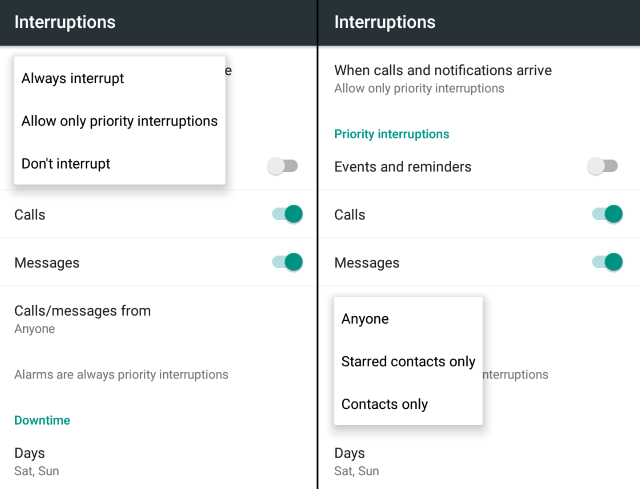Toggle Messages switch in left panel
The height and width of the screenshot is (489, 640).
287,262
